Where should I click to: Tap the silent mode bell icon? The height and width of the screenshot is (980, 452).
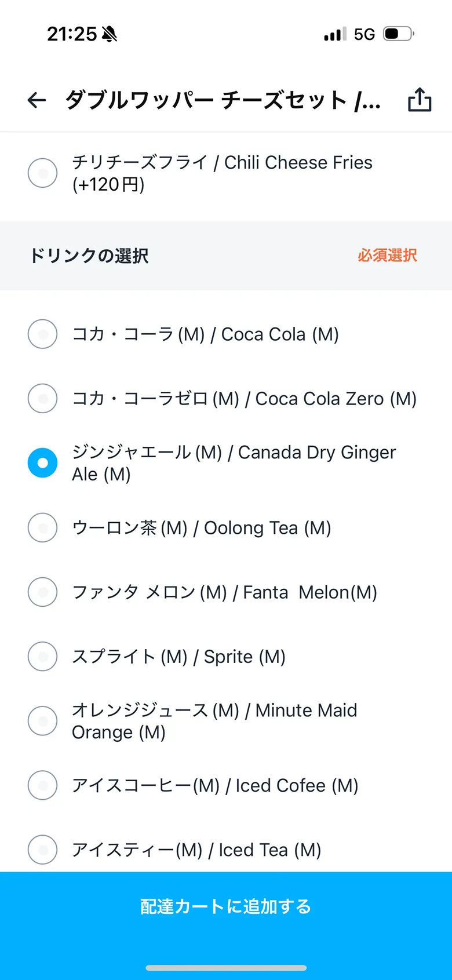coord(109,35)
